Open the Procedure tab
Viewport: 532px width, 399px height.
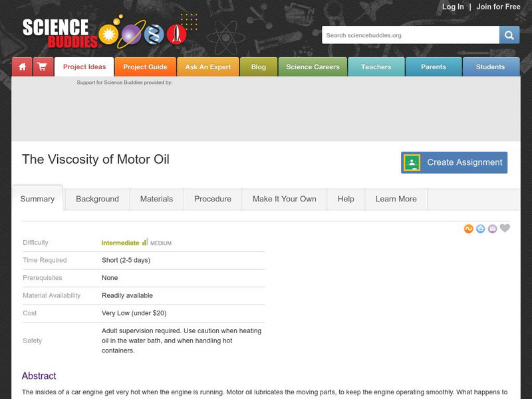click(211, 199)
